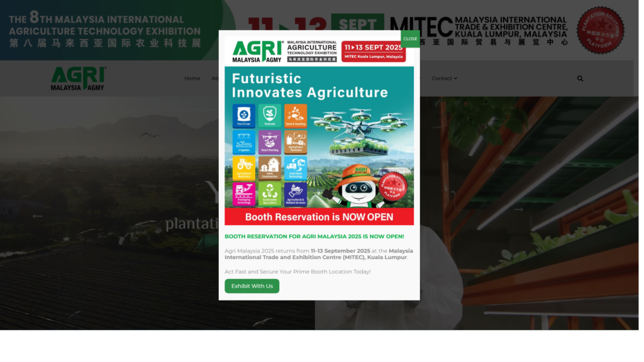Click the AGRI Malaysia logo in the header

(x=79, y=79)
